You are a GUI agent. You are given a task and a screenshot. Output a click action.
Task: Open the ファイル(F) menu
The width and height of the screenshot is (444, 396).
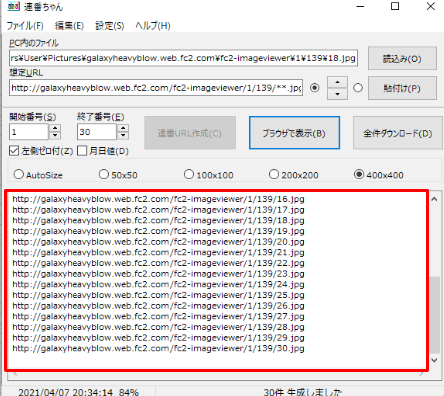(25, 26)
